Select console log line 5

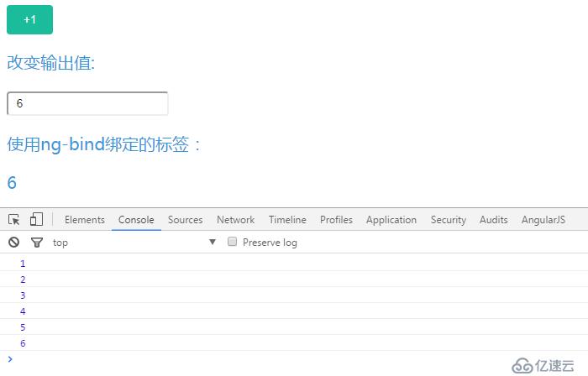click(x=294, y=327)
